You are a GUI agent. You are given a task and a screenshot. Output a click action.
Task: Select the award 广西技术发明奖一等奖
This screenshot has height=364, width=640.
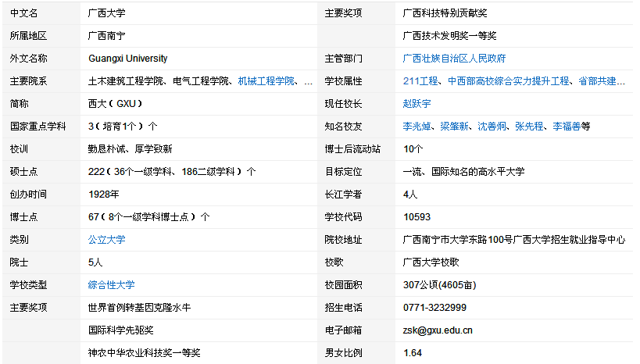(x=450, y=36)
